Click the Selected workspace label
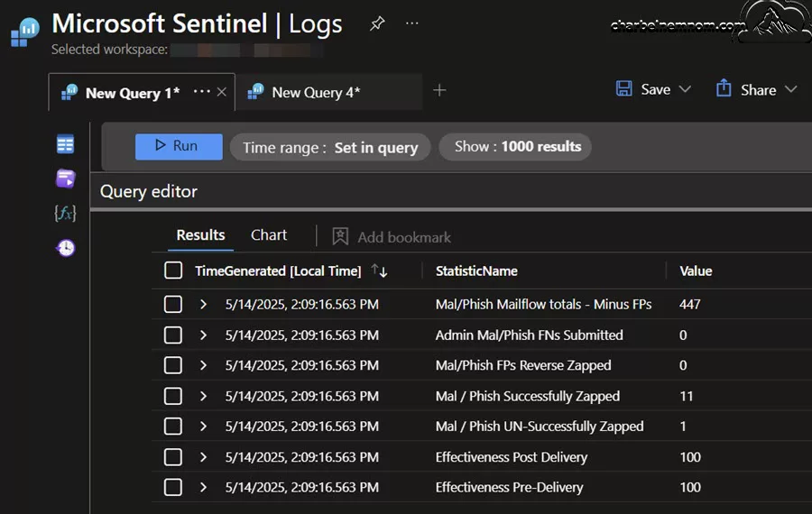 pyautogui.click(x=109, y=50)
